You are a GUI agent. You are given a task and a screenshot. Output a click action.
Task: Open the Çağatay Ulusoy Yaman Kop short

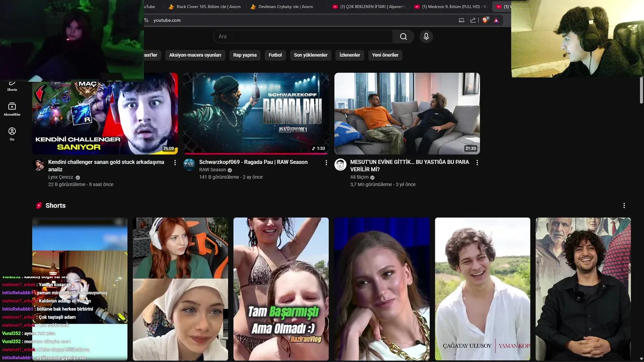pyautogui.click(x=482, y=289)
